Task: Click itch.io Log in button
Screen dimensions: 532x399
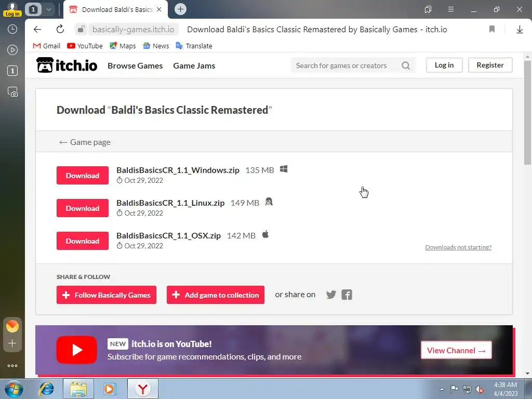Action: 444,65
